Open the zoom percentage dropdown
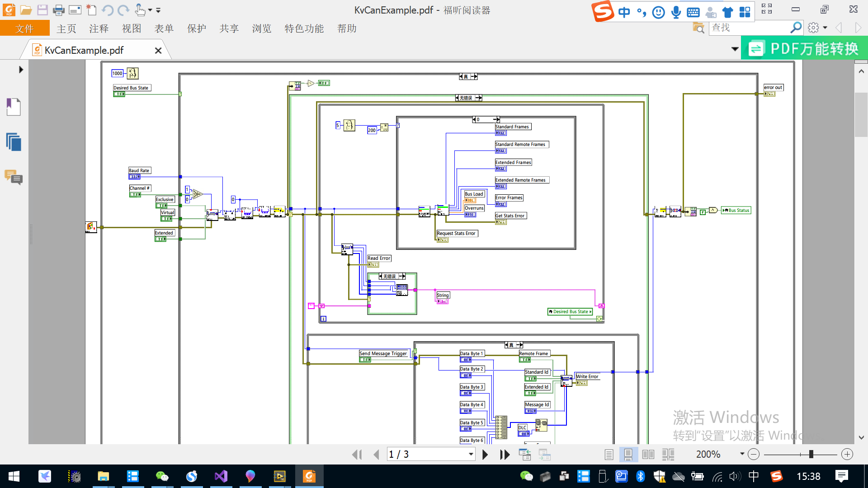This screenshot has width=868, height=488. (741, 454)
